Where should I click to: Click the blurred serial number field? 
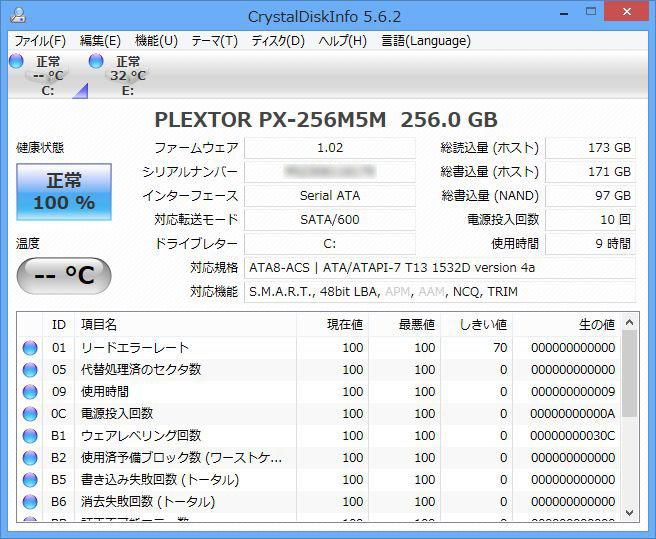330,172
